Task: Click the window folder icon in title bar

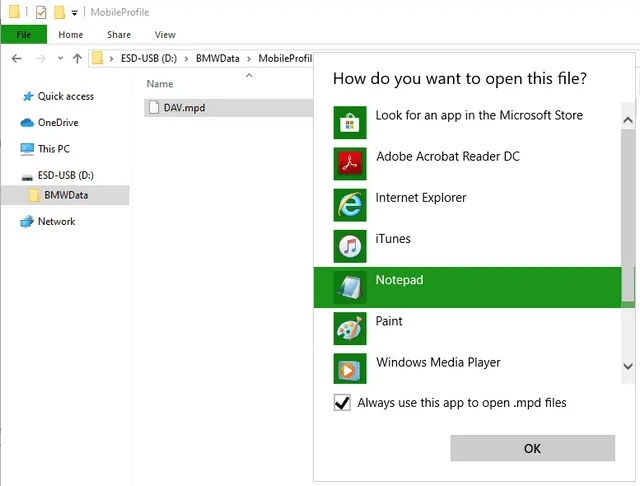Action: [x=14, y=12]
